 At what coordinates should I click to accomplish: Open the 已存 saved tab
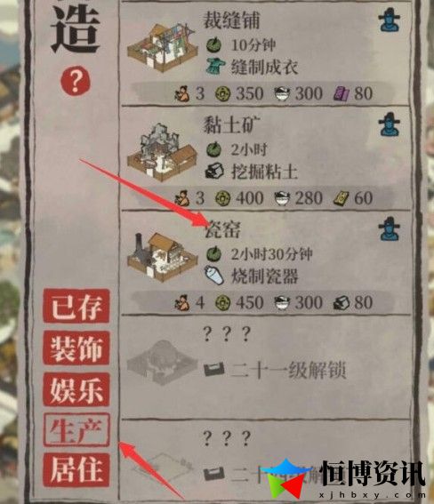coord(76,306)
